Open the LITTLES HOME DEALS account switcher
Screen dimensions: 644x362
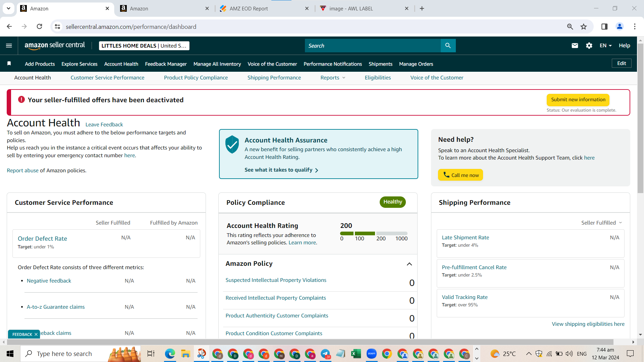pos(144,46)
